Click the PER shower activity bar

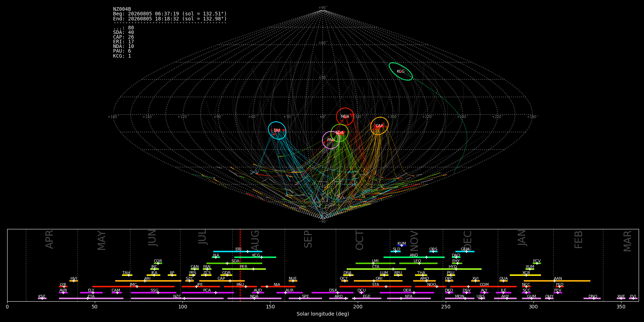(x=244, y=269)
